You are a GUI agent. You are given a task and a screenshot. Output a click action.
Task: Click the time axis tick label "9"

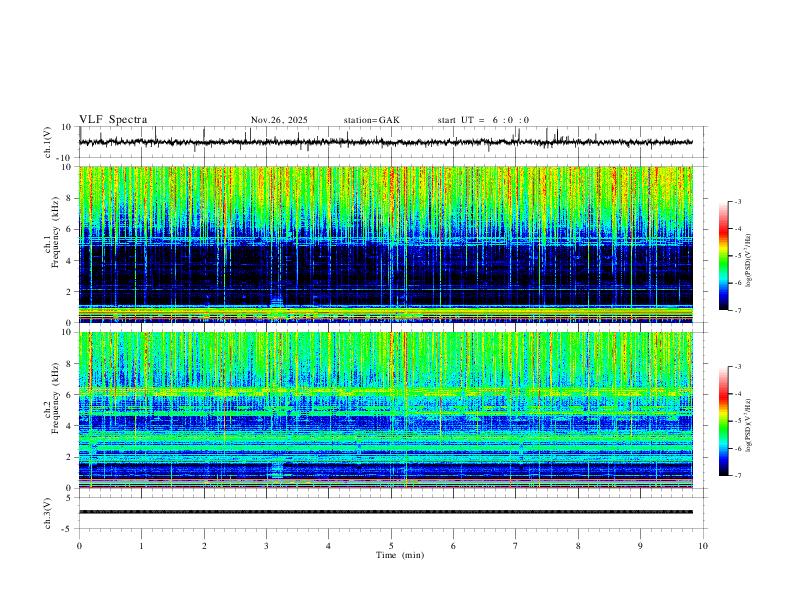click(x=640, y=546)
